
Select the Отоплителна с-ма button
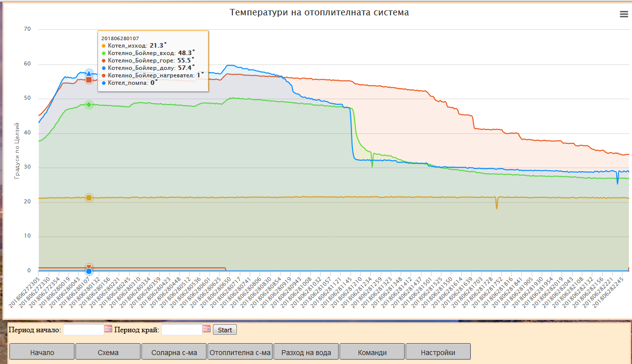240,353
